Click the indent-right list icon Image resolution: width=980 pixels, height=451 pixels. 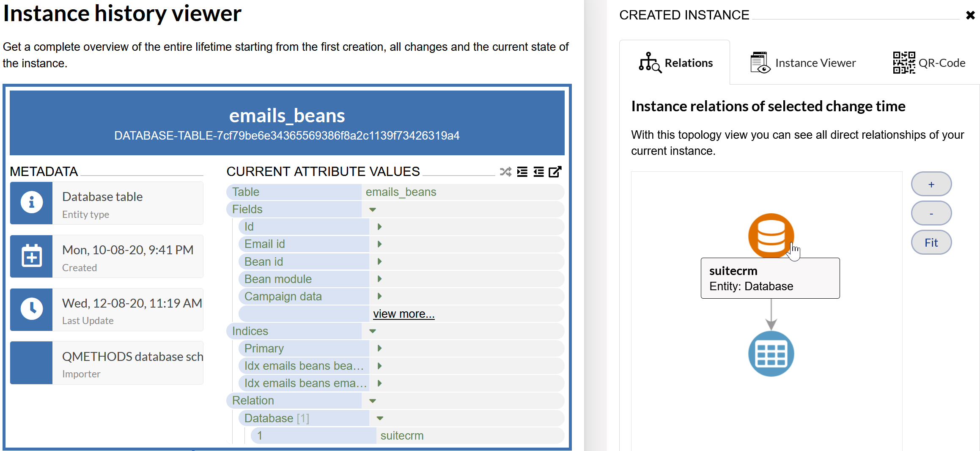[x=522, y=172]
